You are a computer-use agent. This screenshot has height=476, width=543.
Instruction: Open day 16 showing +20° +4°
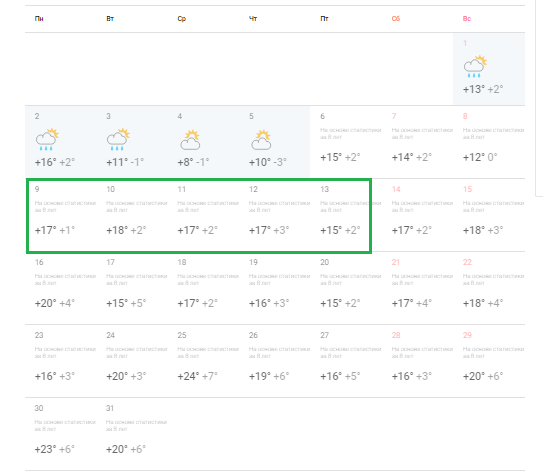point(60,288)
